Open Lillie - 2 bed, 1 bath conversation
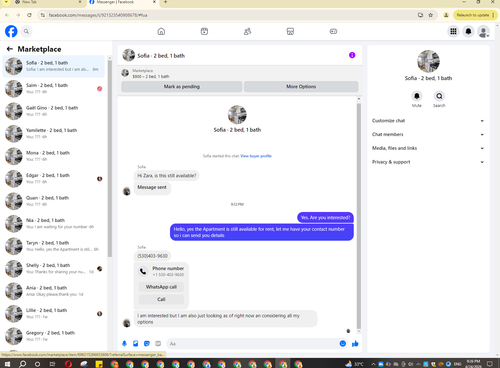Viewport: 500px width, 368px height. click(x=53, y=313)
